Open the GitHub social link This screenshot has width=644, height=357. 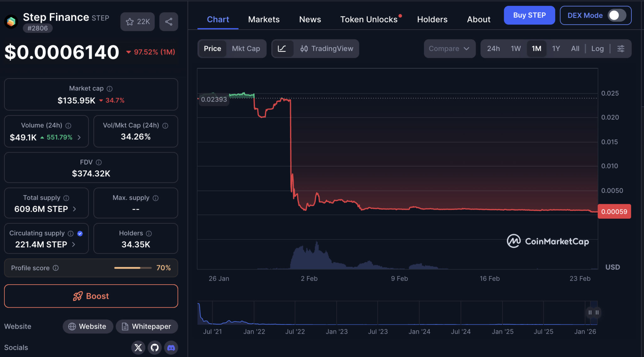click(x=154, y=348)
